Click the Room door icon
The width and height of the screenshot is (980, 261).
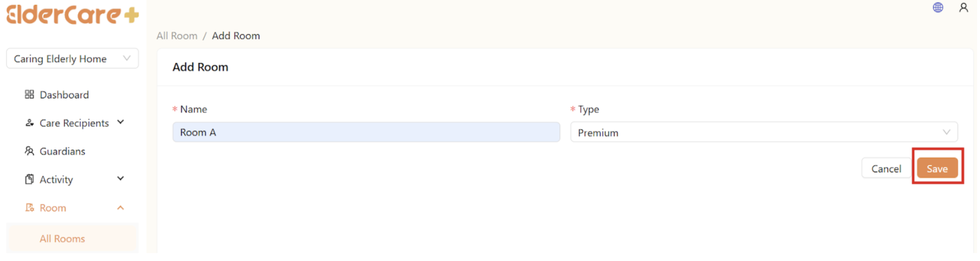tap(29, 208)
